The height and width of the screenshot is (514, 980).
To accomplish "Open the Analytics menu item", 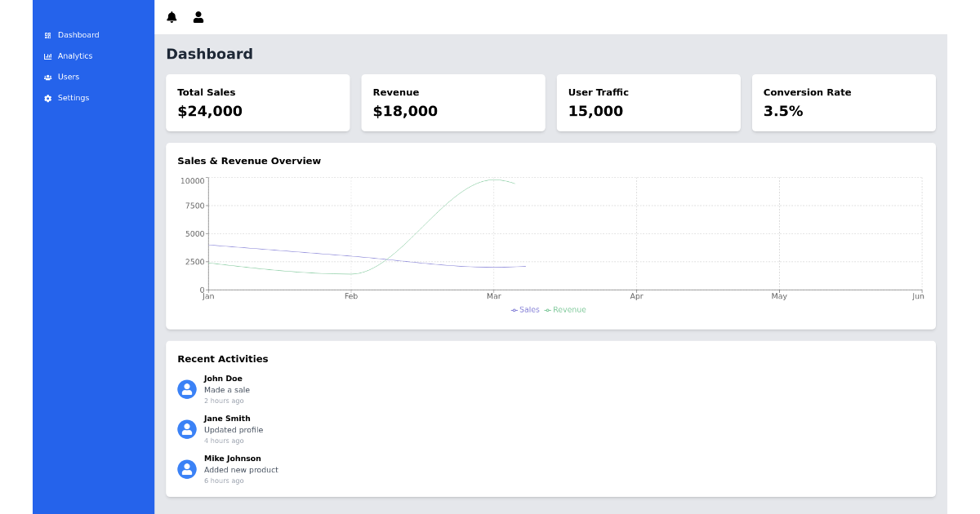I will click(x=75, y=56).
